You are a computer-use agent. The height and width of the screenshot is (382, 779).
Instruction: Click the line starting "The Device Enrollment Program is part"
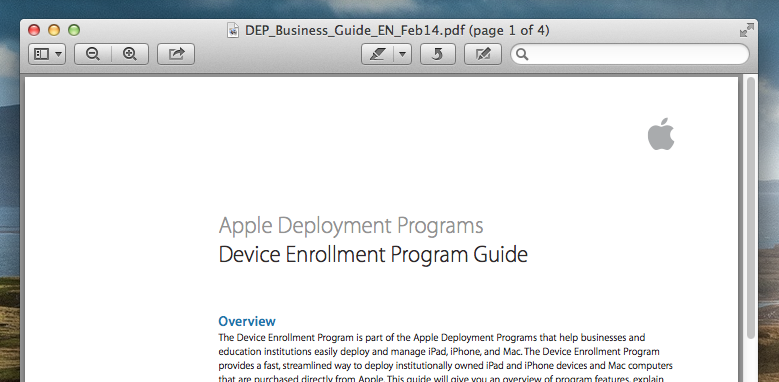coord(432,338)
